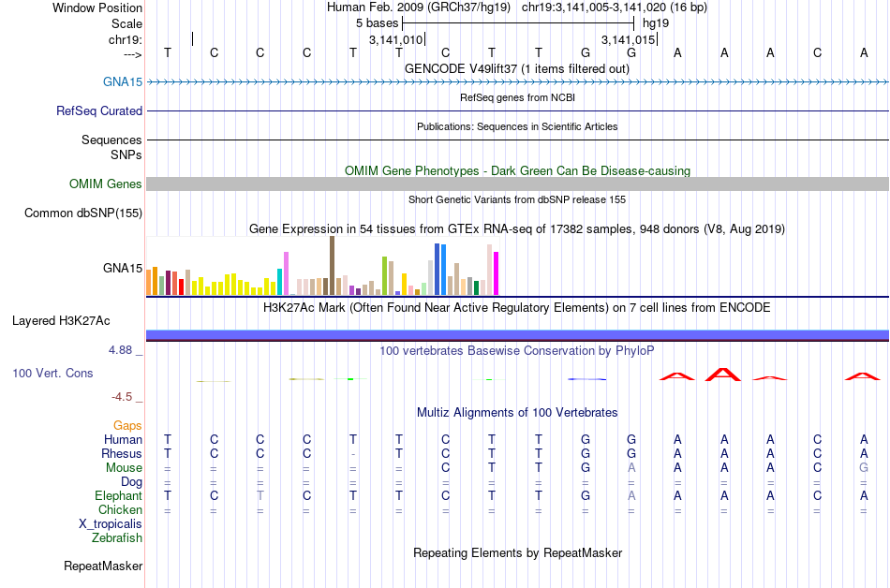Click the gray OMIM Genes bar
The height and width of the screenshot is (588, 890).
517,184
